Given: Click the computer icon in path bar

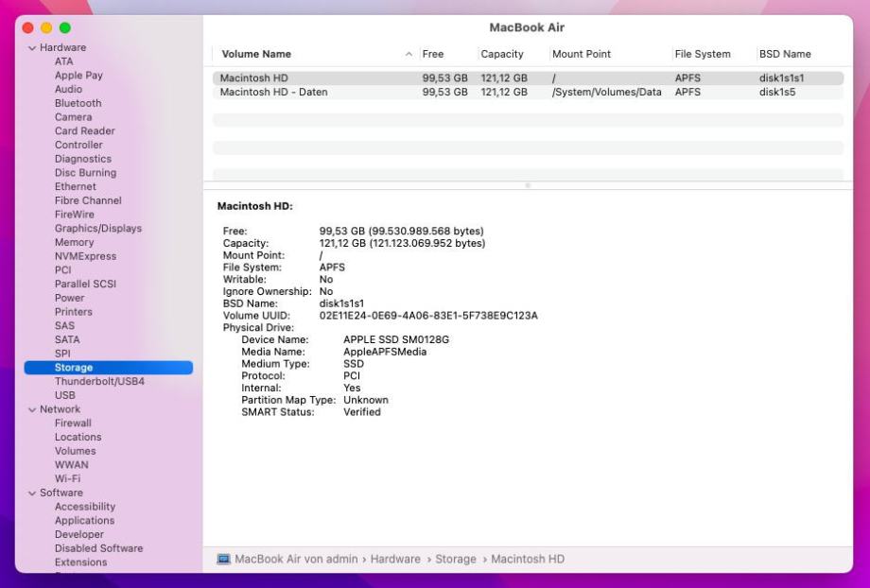Looking at the screenshot, I should (x=223, y=559).
